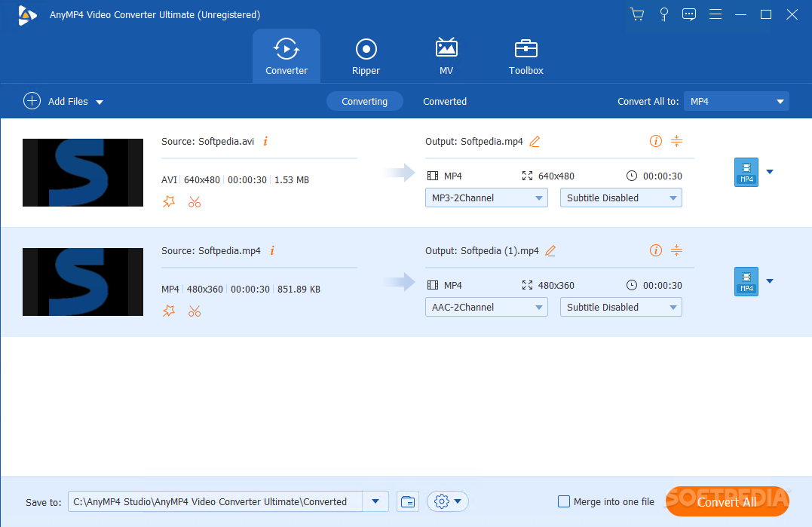This screenshot has height=527, width=812.
Task: Switch to the Ripper tab
Action: tap(366, 57)
